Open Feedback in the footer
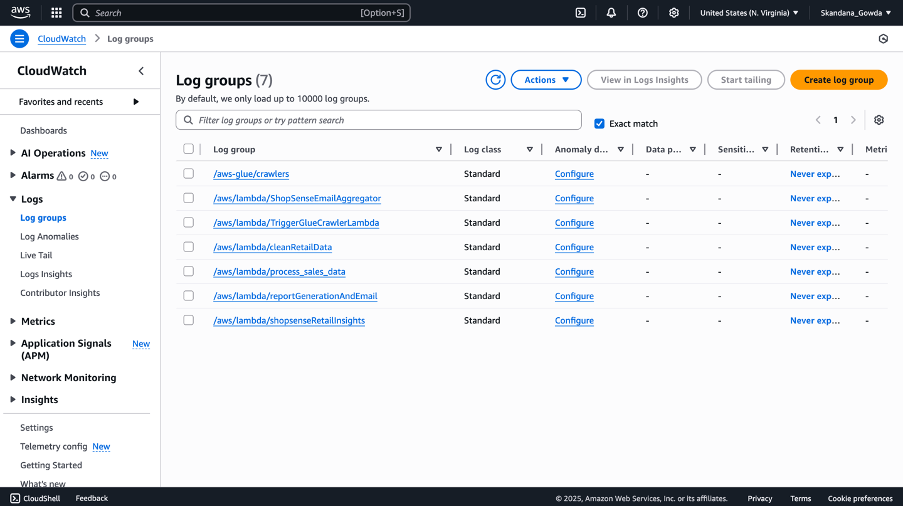The height and width of the screenshot is (506, 904). [x=92, y=499]
